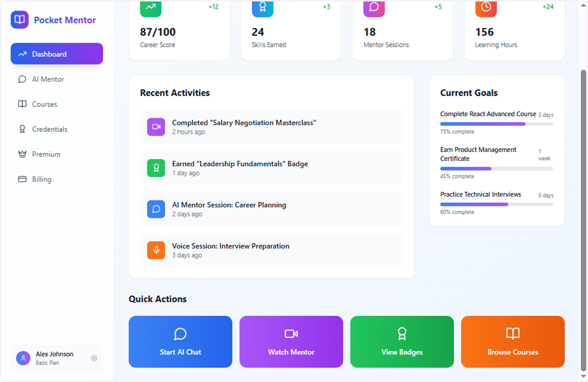Click the "Earn Product Management Certificate" goal title
The width and height of the screenshot is (588, 382).
coord(478,154)
